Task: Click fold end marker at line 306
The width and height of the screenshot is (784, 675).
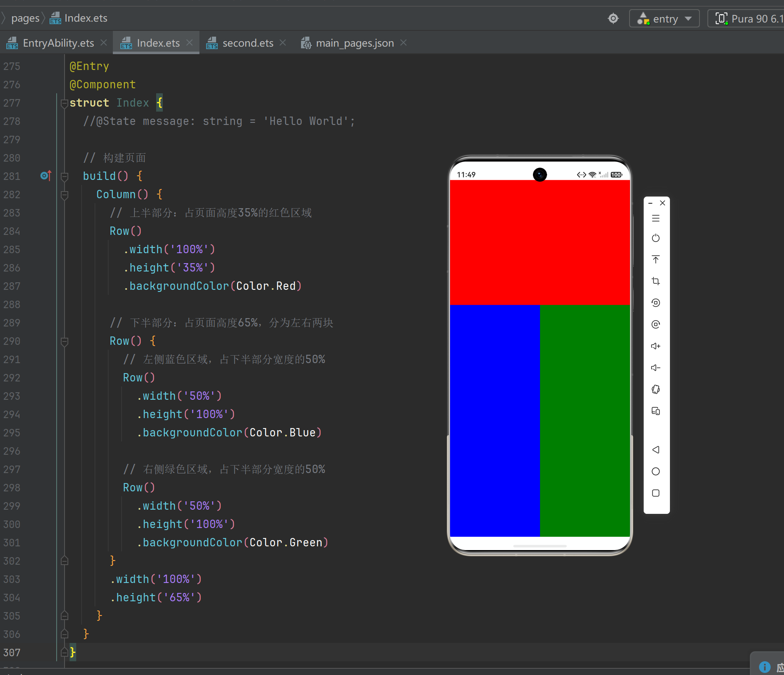Action: tap(64, 634)
